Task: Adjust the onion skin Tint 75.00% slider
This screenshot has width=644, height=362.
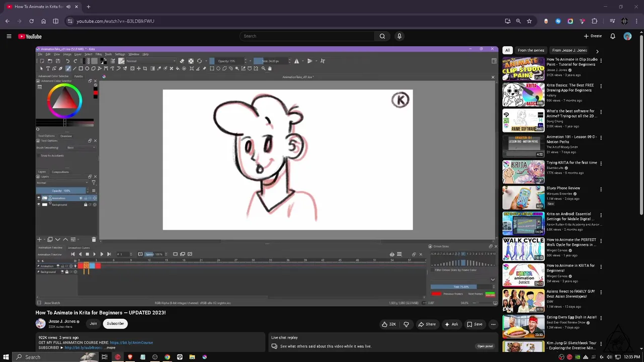Action: [x=461, y=287]
